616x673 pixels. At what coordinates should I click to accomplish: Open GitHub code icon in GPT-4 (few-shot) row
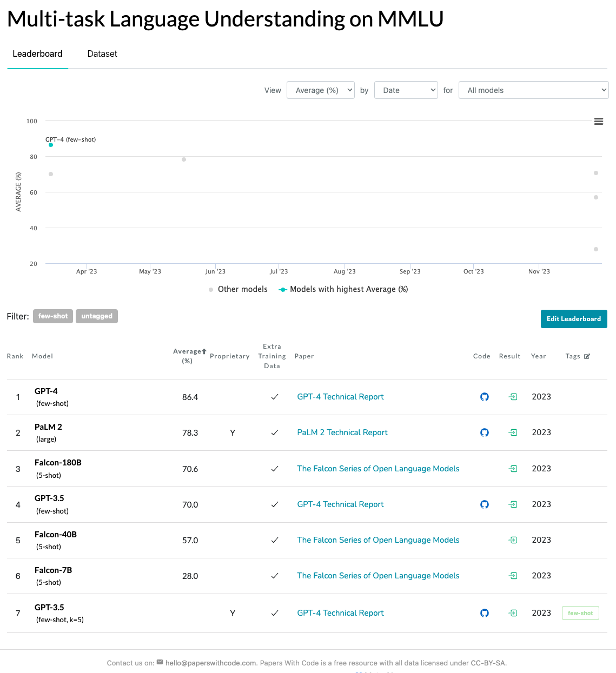click(x=485, y=397)
